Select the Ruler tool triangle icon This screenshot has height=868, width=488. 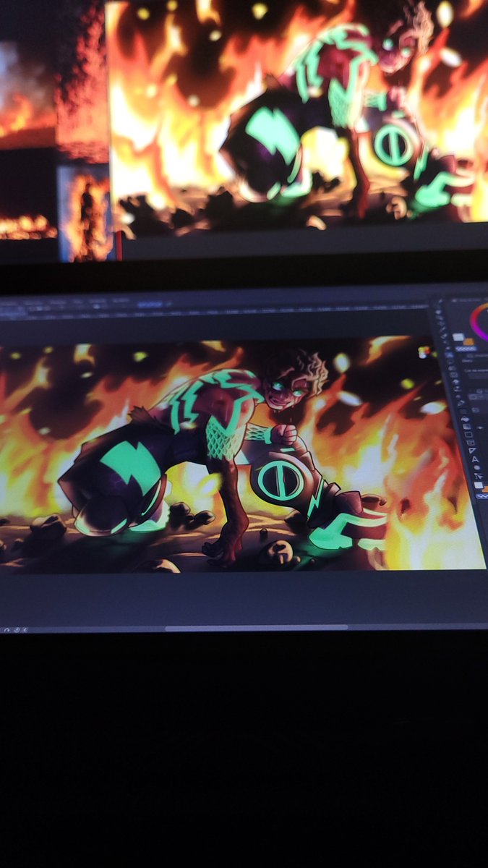pyautogui.click(x=472, y=450)
